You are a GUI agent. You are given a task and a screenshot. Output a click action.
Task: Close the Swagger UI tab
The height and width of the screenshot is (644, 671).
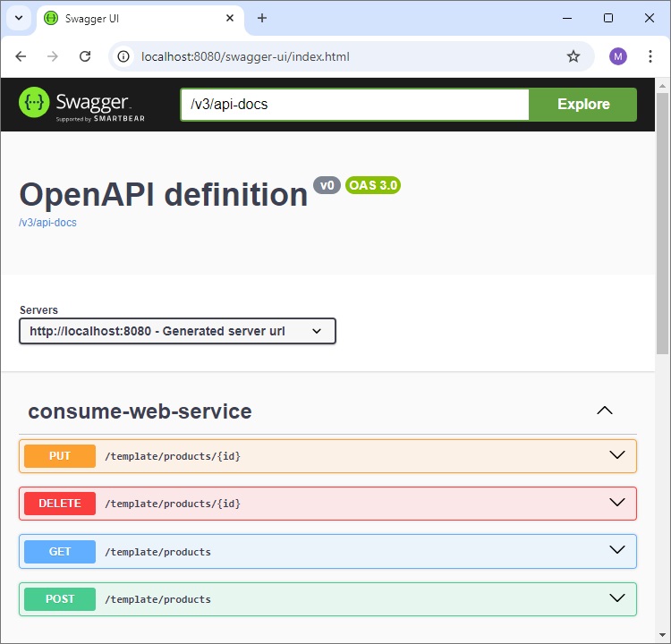point(231,18)
